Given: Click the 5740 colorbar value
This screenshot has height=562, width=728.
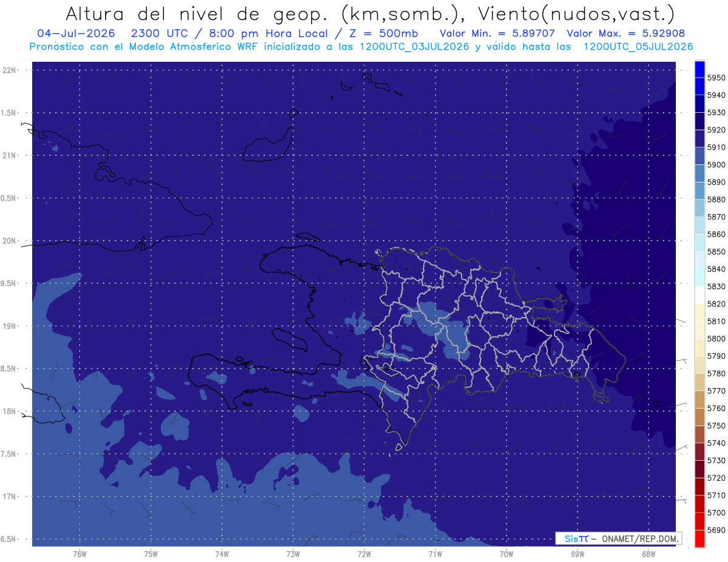Looking at the screenshot, I should click(716, 443).
